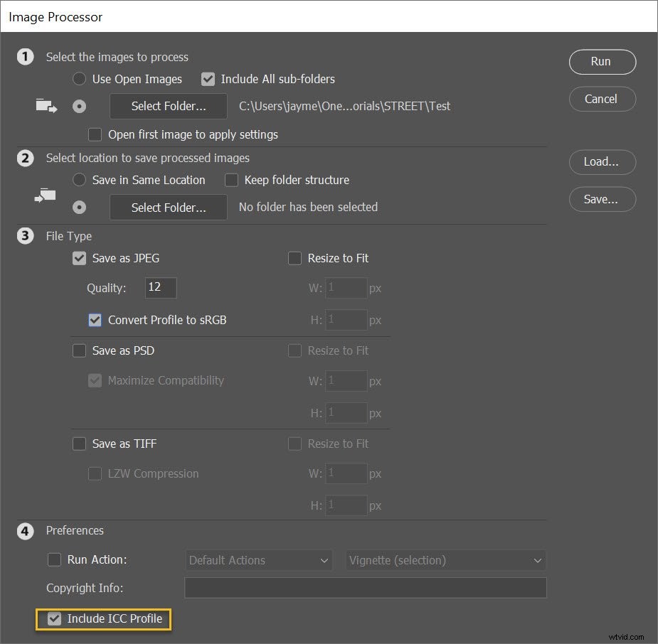This screenshot has height=644, width=658.
Task: Select the Use Open Images radio button
Action: coord(79,79)
